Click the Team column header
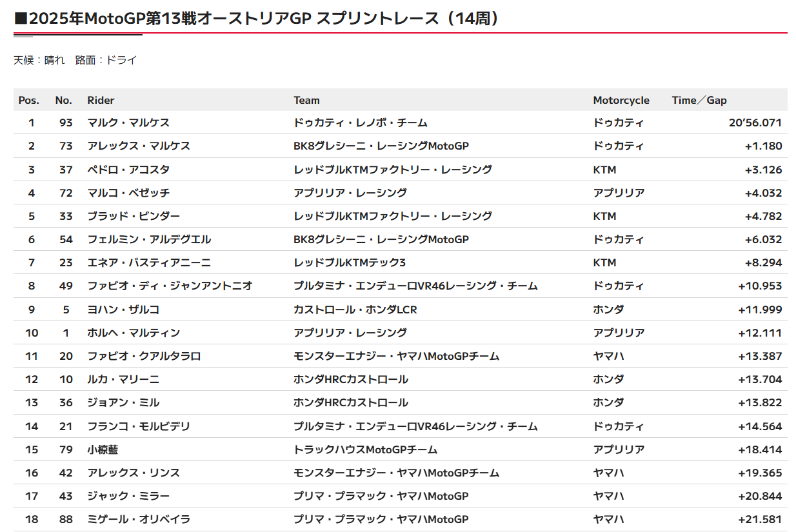 306,100
